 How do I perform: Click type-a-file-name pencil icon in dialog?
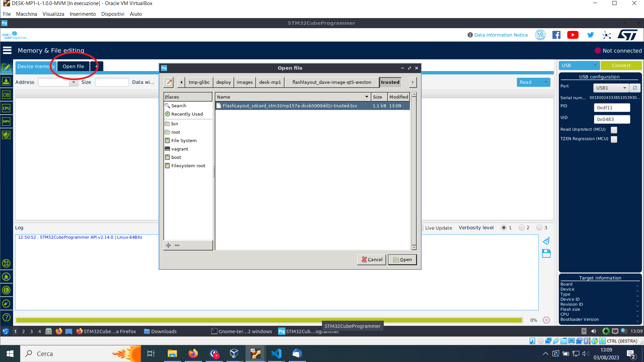(x=169, y=82)
